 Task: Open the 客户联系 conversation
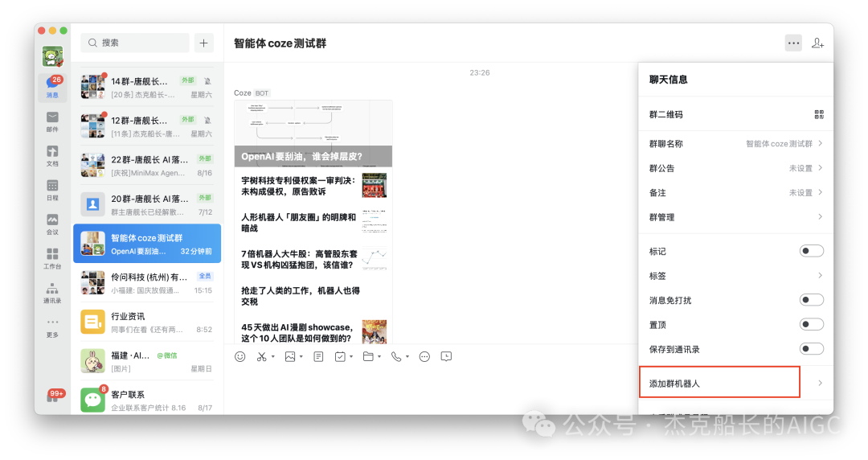coord(147,399)
